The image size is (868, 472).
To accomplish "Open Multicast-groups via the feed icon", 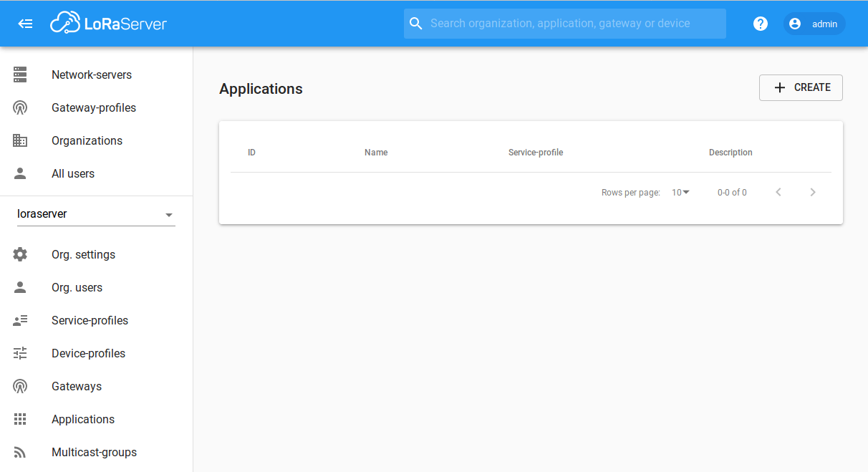I will (x=20, y=452).
